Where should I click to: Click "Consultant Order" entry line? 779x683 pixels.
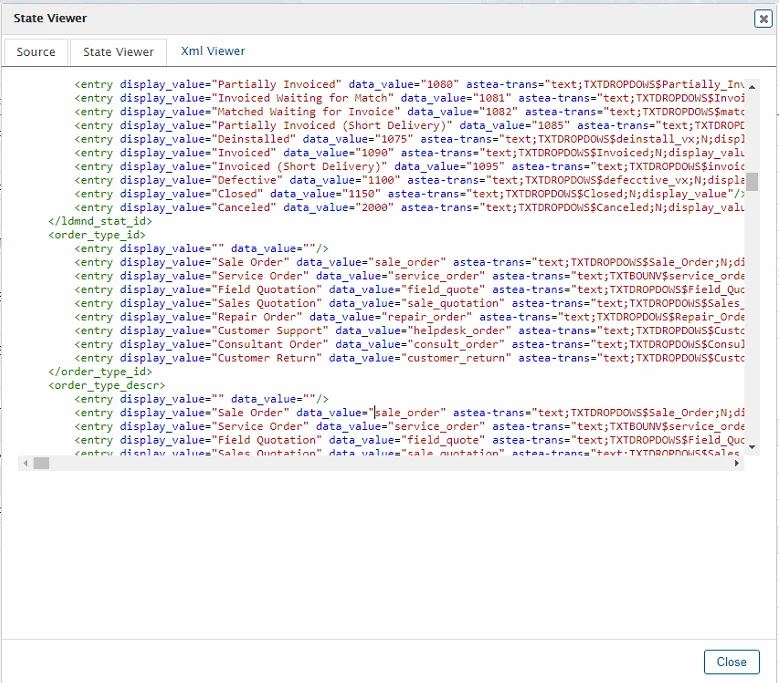409,344
